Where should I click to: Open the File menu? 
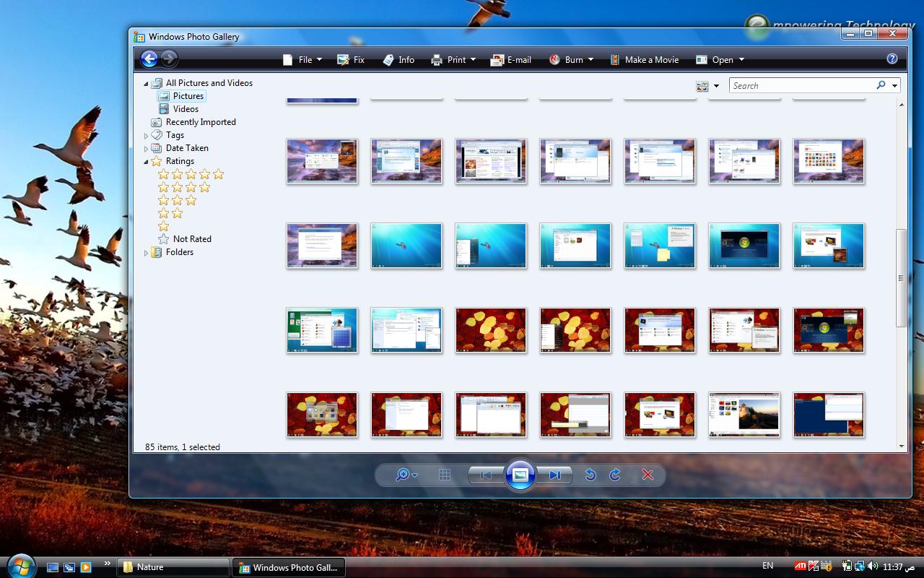click(302, 60)
